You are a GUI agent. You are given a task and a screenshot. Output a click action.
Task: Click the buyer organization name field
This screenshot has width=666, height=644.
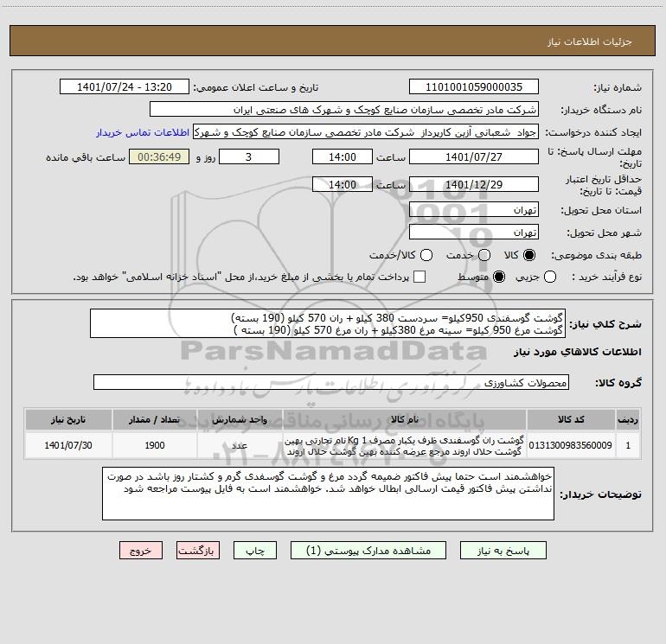(344, 110)
